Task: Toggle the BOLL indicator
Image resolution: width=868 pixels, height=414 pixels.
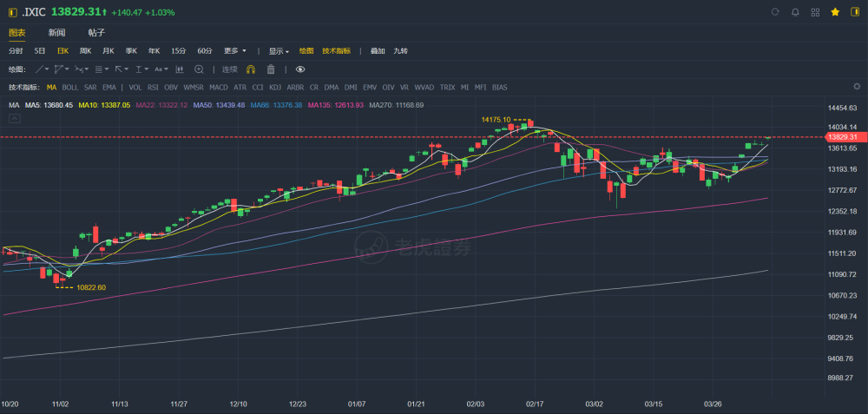Action: click(70, 87)
